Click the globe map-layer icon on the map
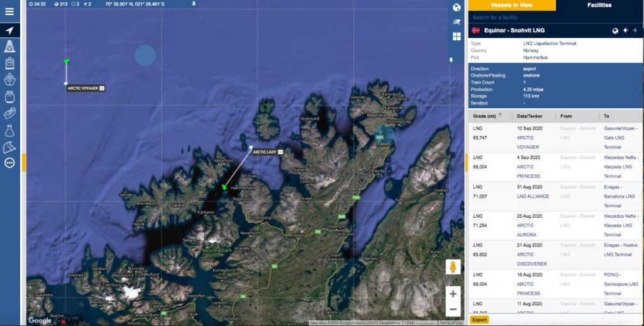This screenshot has width=644, height=326. [x=457, y=8]
